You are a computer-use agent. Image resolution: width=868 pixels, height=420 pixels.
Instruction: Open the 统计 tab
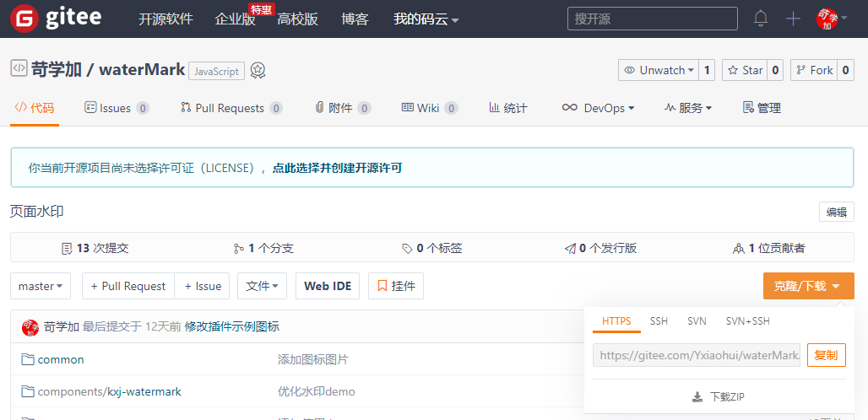[508, 108]
